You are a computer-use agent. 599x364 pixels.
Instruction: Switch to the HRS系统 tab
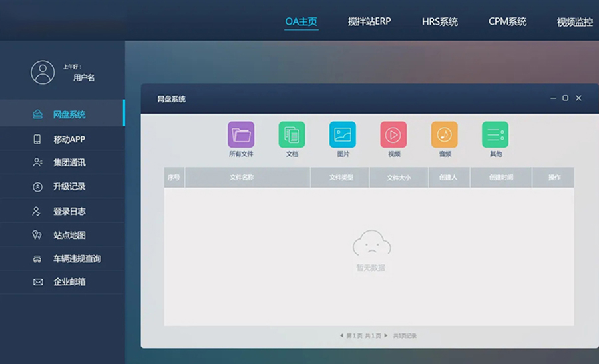tap(439, 21)
